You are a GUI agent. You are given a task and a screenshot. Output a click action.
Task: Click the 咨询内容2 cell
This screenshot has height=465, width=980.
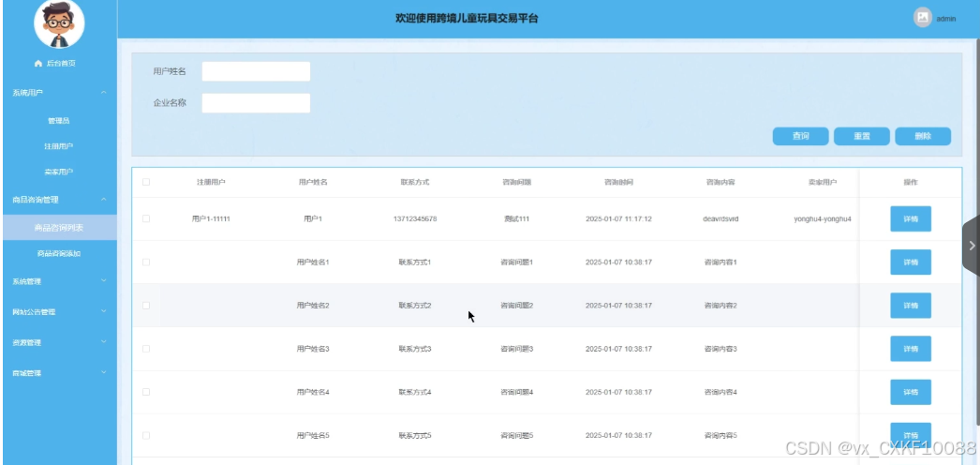coord(720,306)
